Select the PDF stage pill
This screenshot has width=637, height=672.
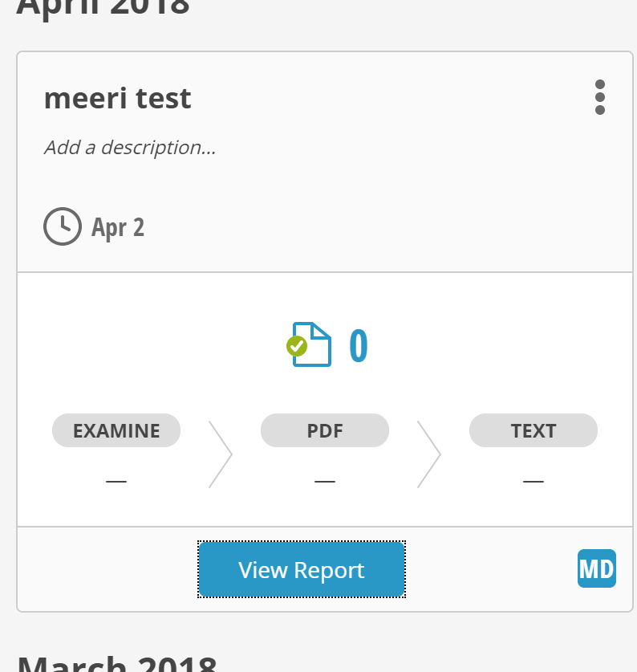tap(325, 430)
